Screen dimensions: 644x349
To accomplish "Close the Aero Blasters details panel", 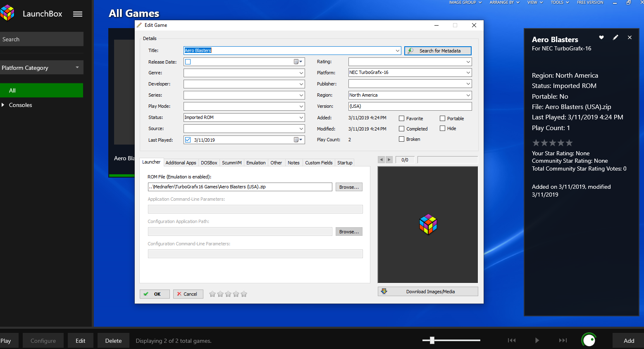I will click(x=630, y=38).
